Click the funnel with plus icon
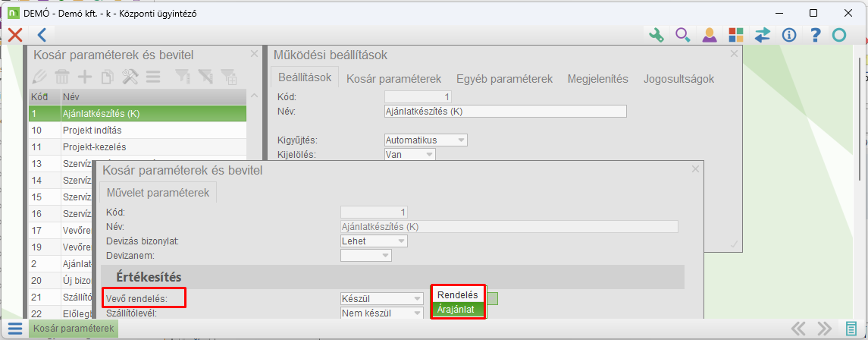 click(x=229, y=77)
